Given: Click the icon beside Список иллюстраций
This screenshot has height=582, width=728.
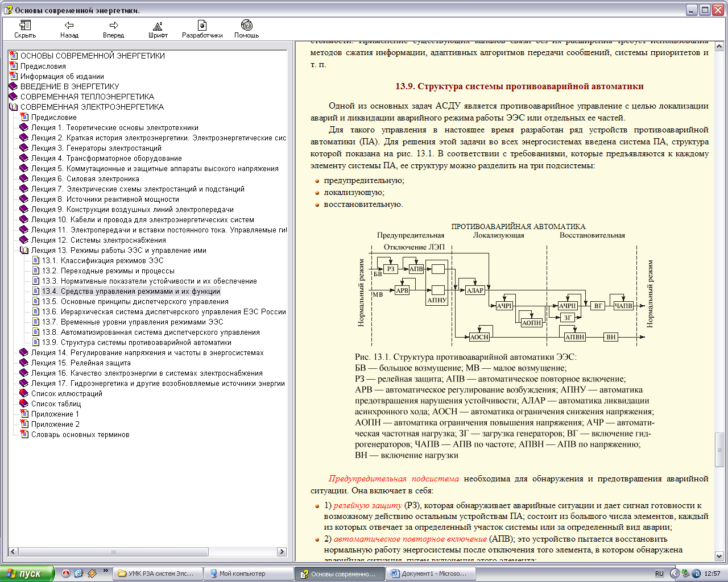Looking at the screenshot, I should point(24,393).
